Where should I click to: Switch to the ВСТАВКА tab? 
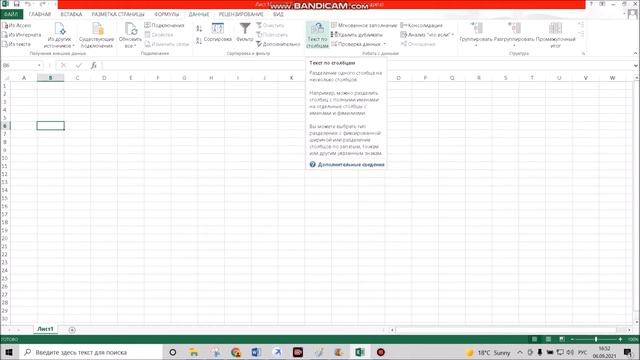pos(71,14)
